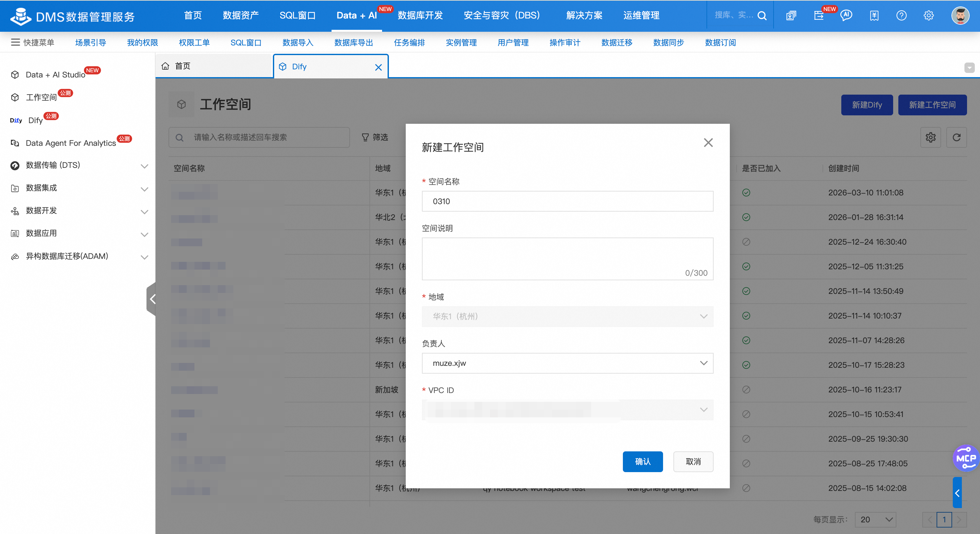
Task: Open the 数据迁移 shortcut link
Action: click(616, 42)
